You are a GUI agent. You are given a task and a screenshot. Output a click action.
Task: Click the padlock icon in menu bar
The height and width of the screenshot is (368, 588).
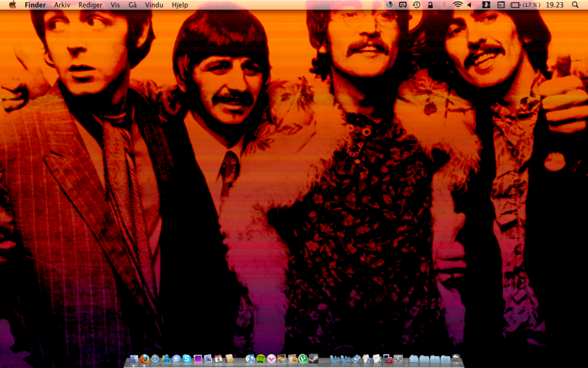click(430, 5)
